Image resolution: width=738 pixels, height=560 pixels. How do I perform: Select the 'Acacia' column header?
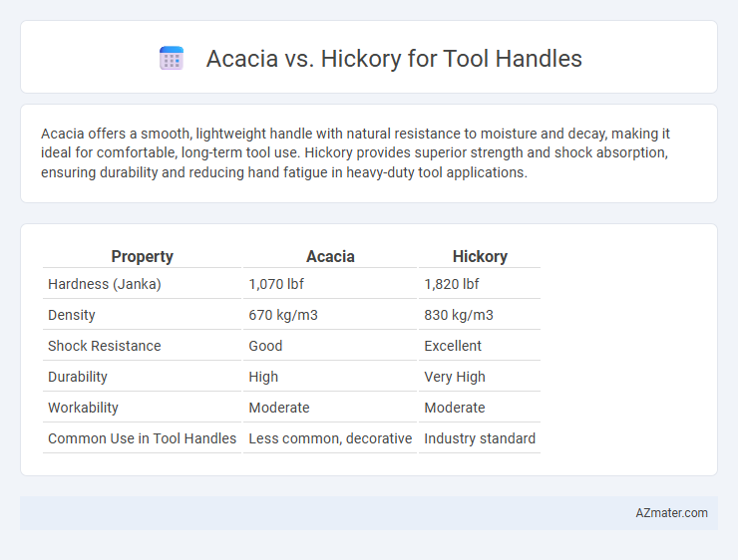330,257
